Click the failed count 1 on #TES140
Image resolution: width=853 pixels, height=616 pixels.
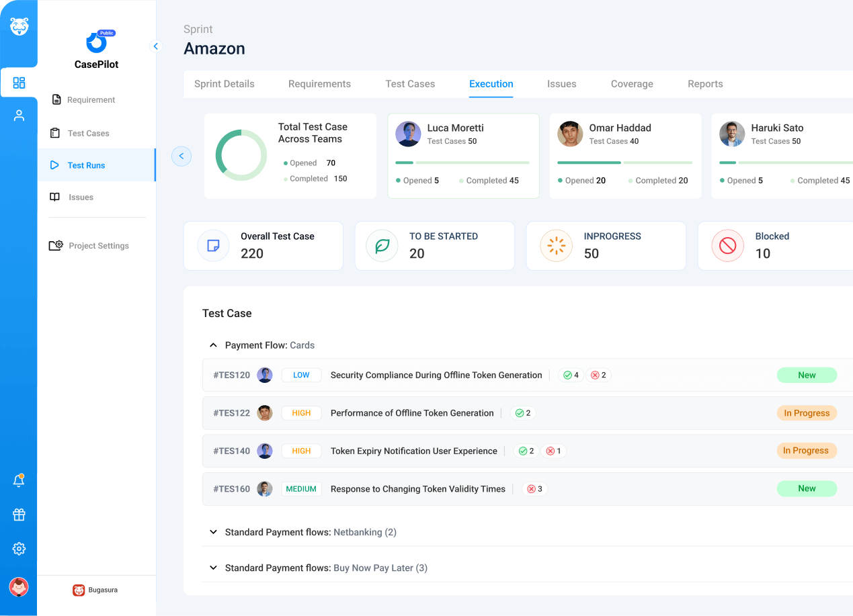point(554,451)
